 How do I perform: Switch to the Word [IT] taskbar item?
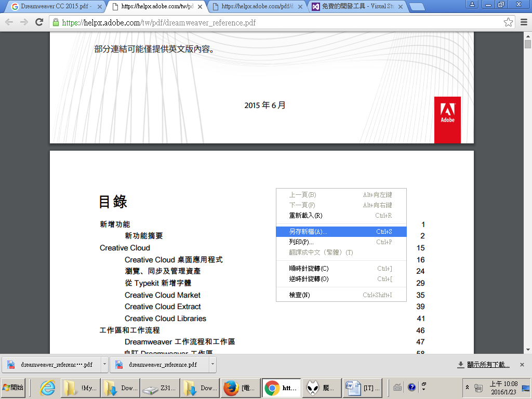click(x=362, y=388)
